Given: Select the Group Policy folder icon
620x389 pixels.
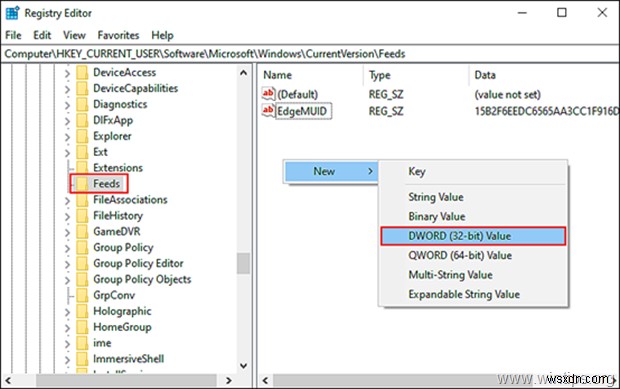Looking at the screenshot, I should point(82,247).
